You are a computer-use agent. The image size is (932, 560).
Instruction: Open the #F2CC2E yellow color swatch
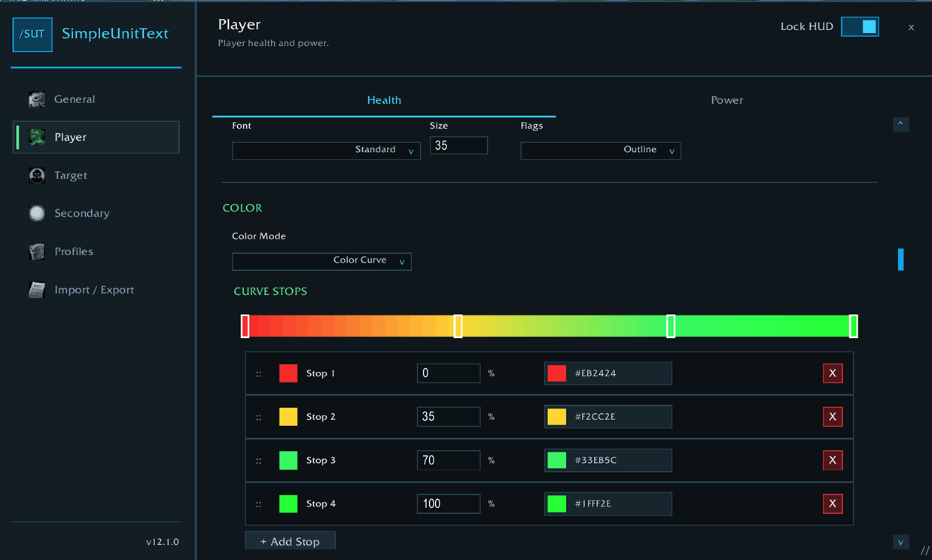(x=557, y=417)
